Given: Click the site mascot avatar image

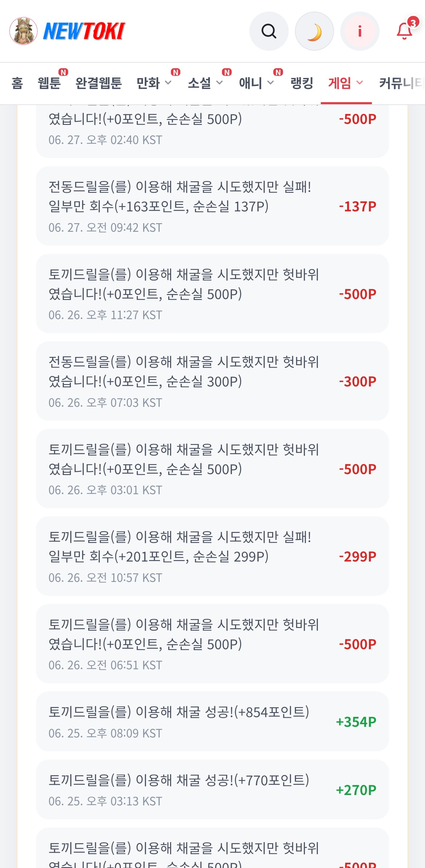Looking at the screenshot, I should [23, 31].
